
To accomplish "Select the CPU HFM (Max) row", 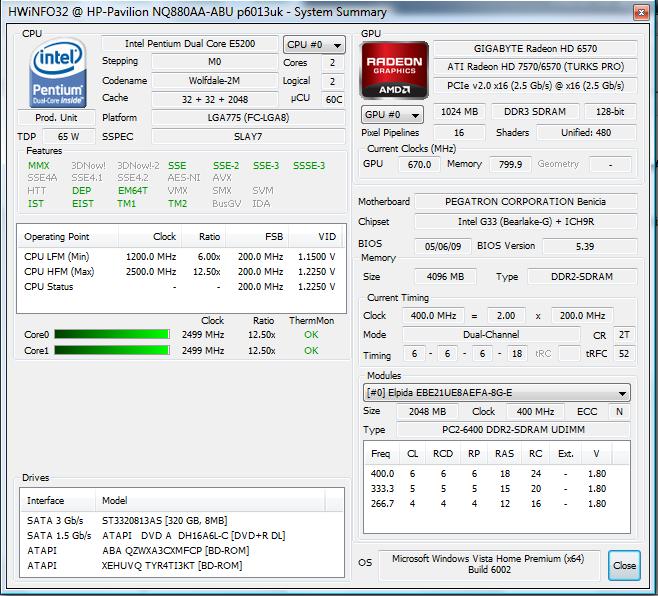I will [180, 272].
